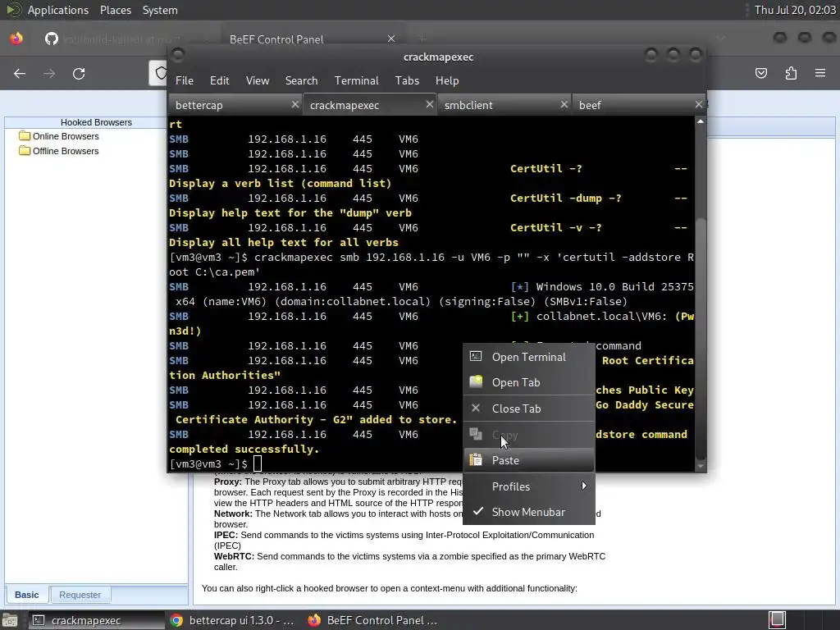This screenshot has width=840, height=630.
Task: Click the Hooked Browsers panel header in BeEF
Action: coord(96,122)
